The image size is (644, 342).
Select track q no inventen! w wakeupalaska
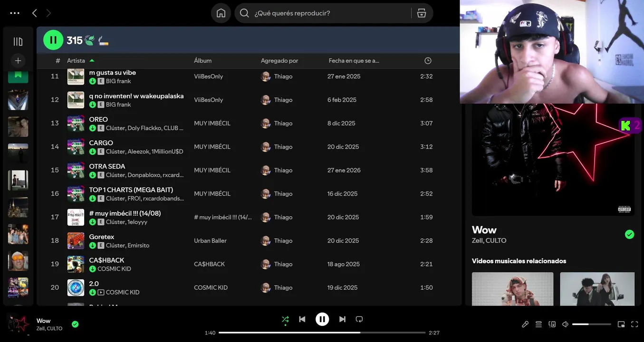click(136, 96)
